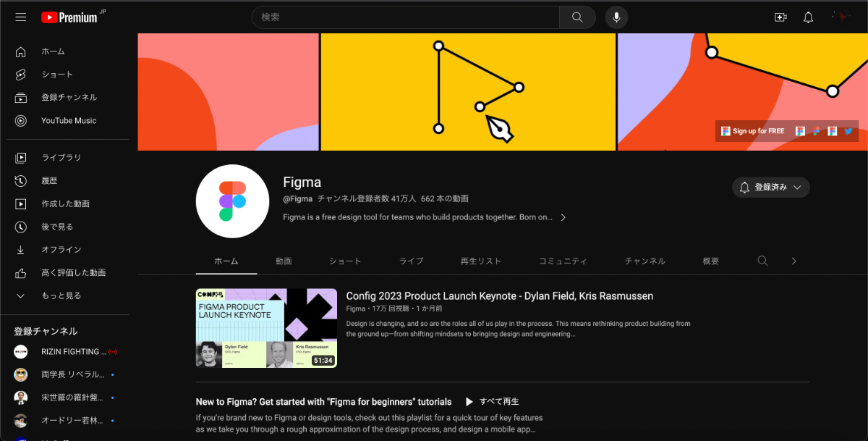The image size is (868, 441).
Task: Select the ホーム channel tab
Action: 226,261
